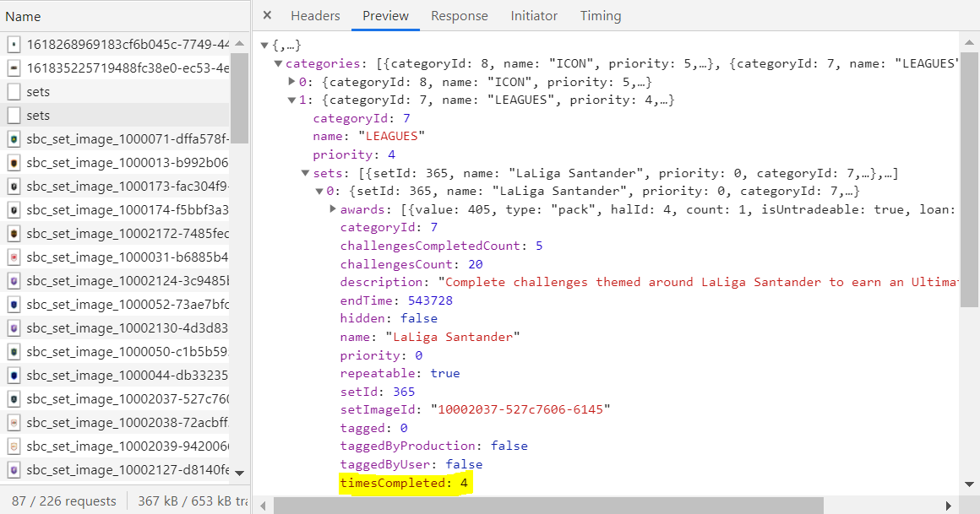Expand the awards array

click(333, 209)
